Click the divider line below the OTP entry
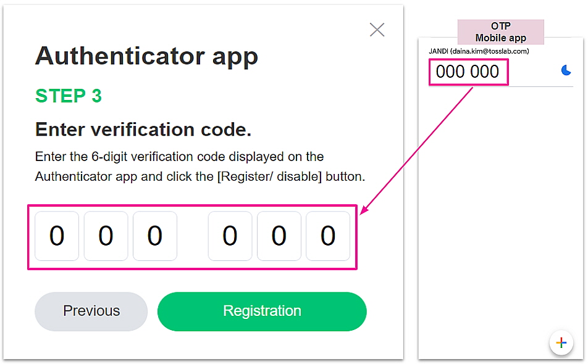Viewport: 588px width, 364px height. [500, 87]
